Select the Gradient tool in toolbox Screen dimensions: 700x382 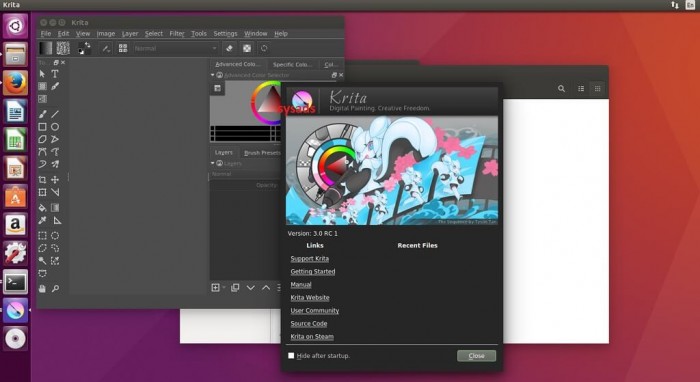(x=55, y=208)
